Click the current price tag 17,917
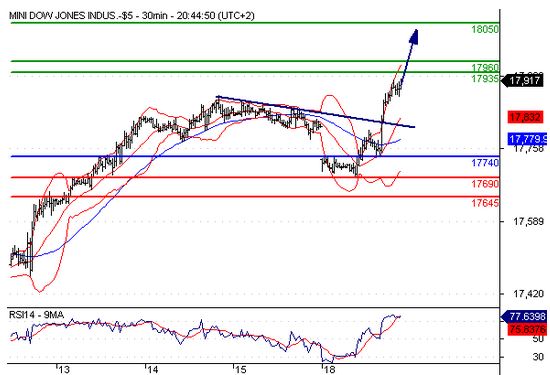The width and height of the screenshot is (550, 375). [523, 81]
